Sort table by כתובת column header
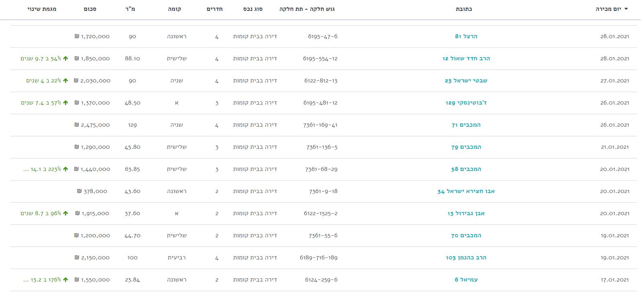 point(464,9)
